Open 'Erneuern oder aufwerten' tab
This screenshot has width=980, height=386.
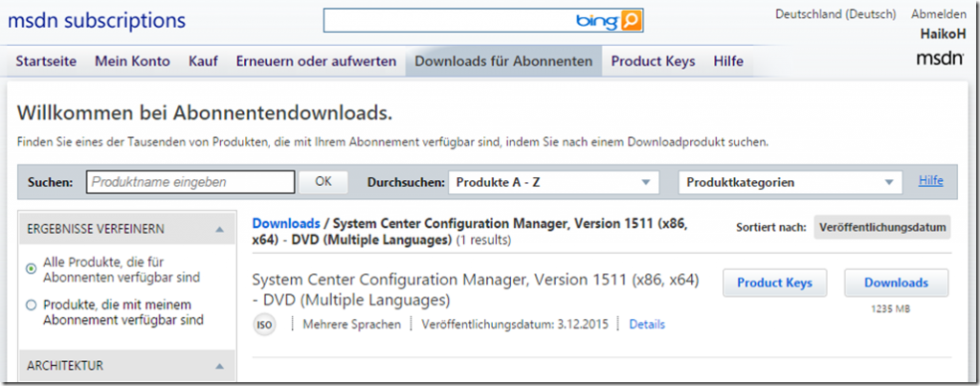pos(316,61)
